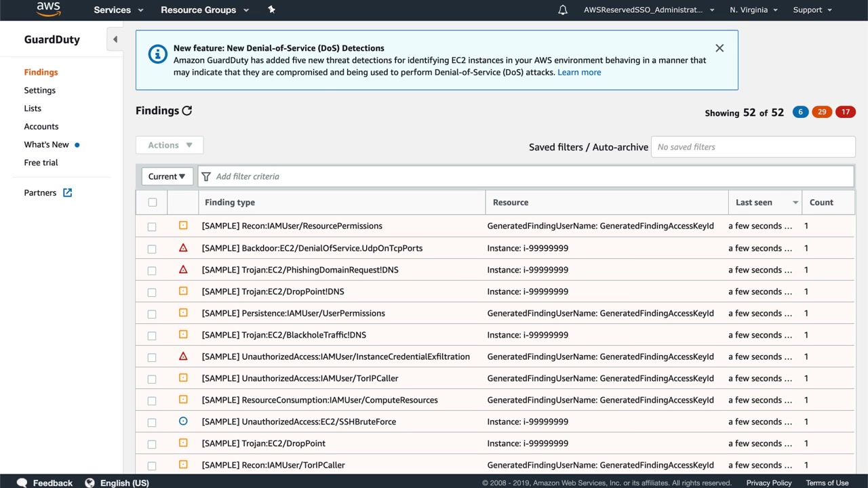
Task: Open the Current findings dropdown
Action: (167, 176)
